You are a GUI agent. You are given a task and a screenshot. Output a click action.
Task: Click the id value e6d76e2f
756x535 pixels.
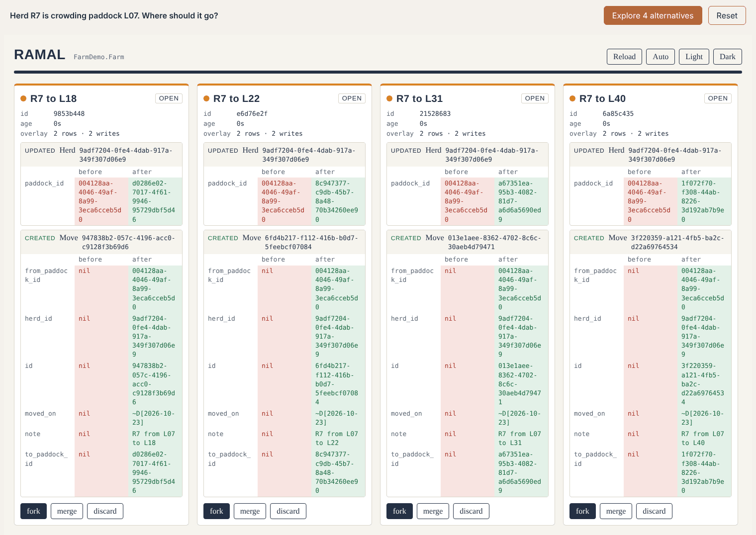[252, 114]
